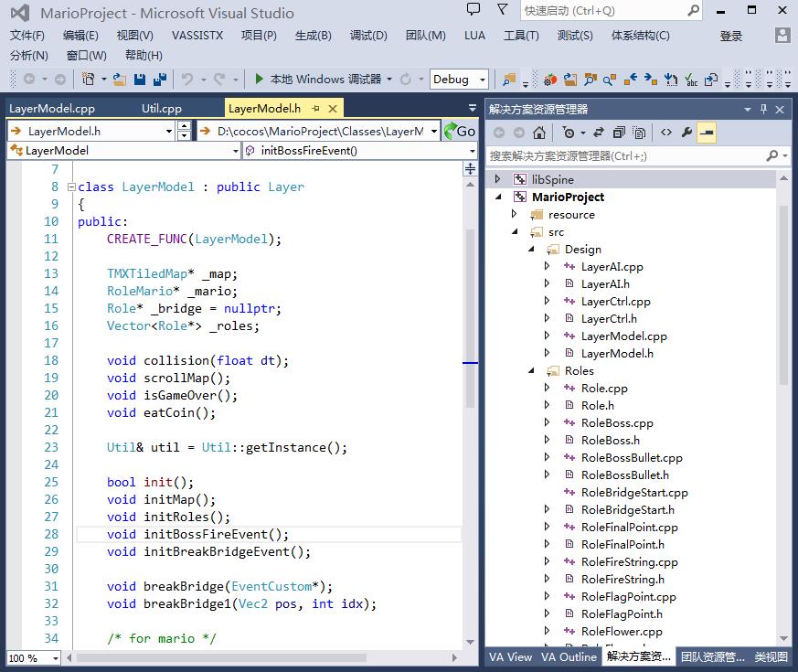The width and height of the screenshot is (798, 672).
Task: Click the Save All toolbar icon
Action: pyautogui.click(x=160, y=79)
